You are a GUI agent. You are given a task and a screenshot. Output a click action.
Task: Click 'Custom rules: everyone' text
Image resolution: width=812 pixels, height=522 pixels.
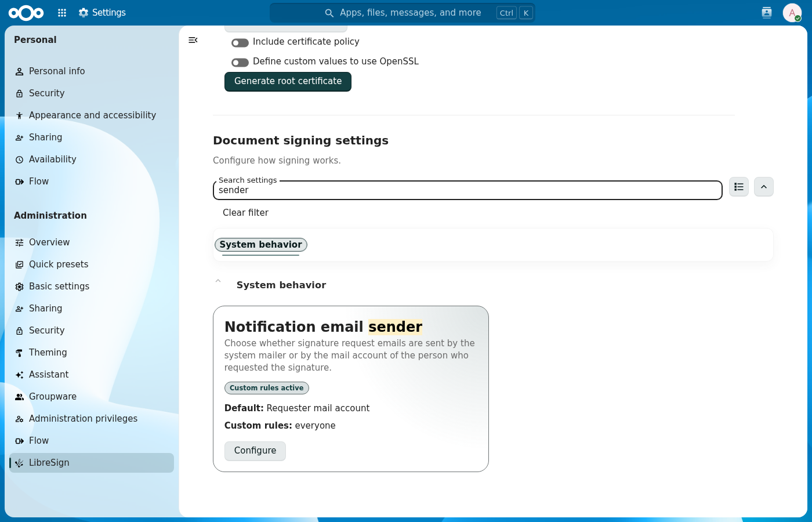pyautogui.click(x=280, y=426)
